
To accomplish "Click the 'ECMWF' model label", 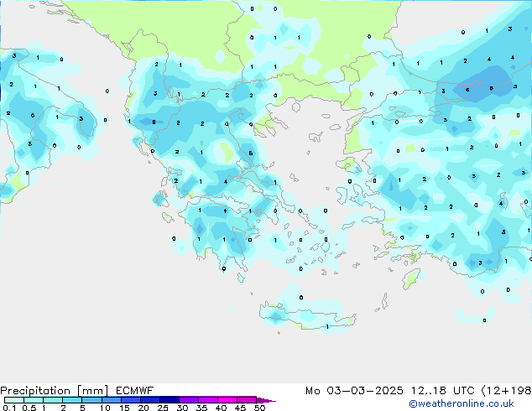I will click(x=135, y=391).
